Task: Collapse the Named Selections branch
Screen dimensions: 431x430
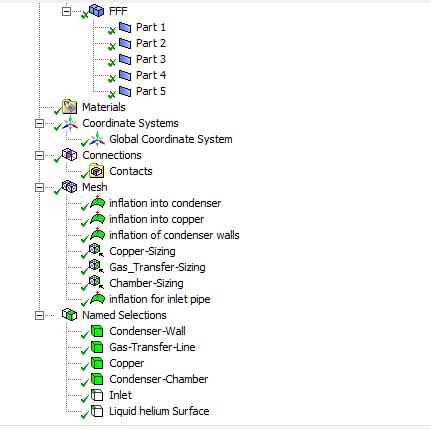Action: click(39, 315)
